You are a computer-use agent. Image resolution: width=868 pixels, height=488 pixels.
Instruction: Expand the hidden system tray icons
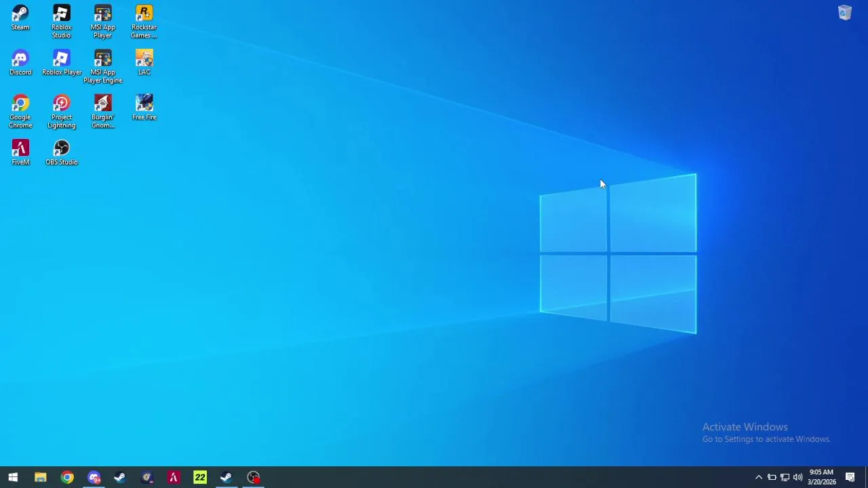759,477
